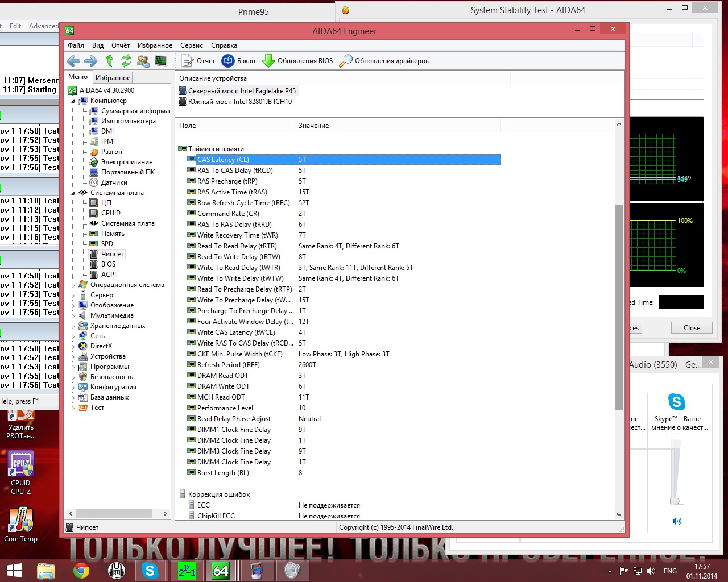The image size is (728, 582).
Task: Open the users management toolbar icon
Action: pos(143,60)
